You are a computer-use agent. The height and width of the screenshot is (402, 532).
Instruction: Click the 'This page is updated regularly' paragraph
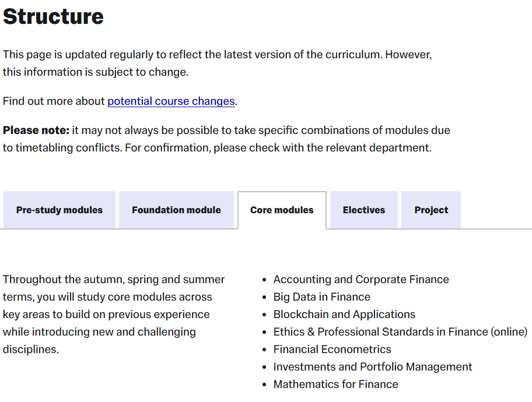pyautogui.click(x=217, y=55)
